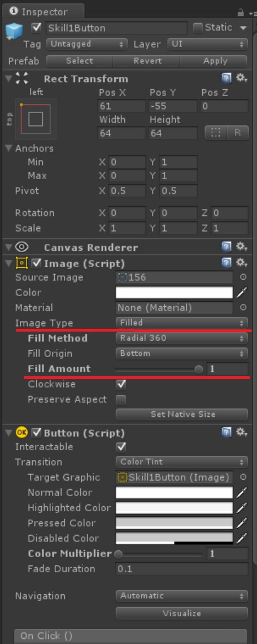Open the Button (Script) gear menu
The width and height of the screenshot is (257, 644).
pos(241,432)
